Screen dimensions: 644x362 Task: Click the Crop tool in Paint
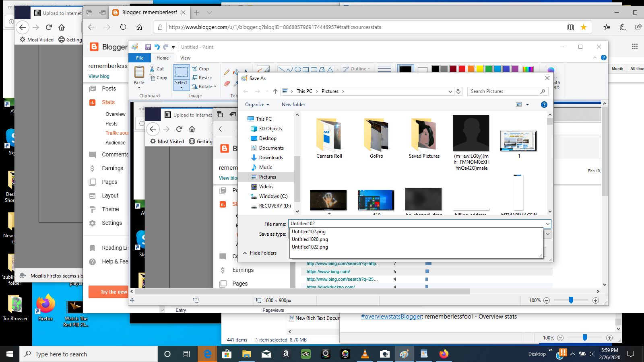(200, 69)
